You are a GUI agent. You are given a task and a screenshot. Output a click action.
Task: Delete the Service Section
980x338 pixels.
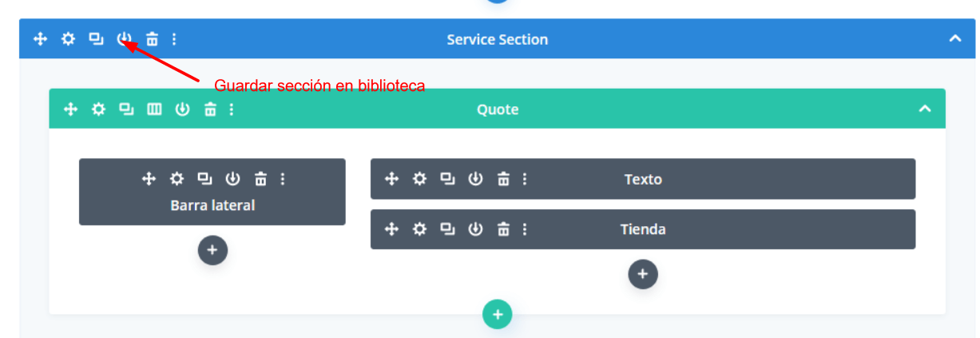[x=152, y=38]
